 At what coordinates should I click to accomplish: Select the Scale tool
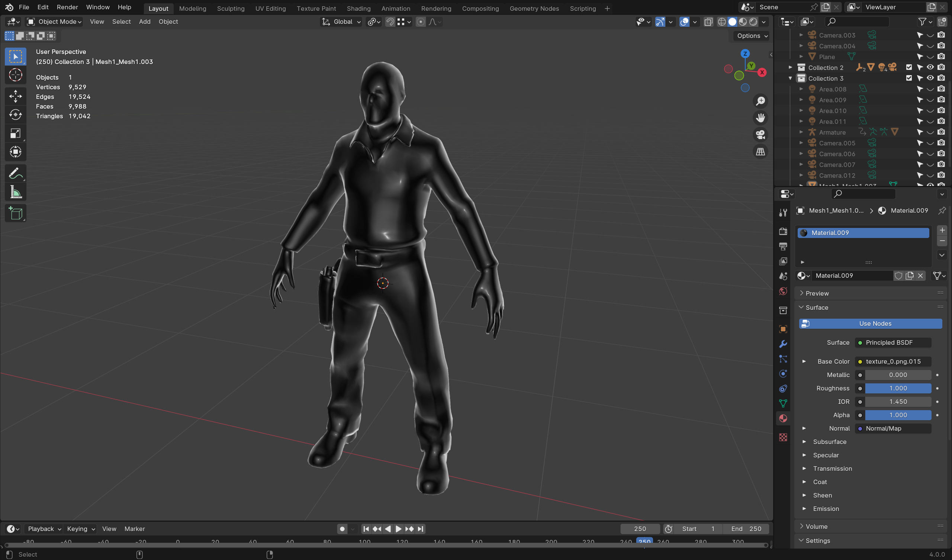click(16, 133)
